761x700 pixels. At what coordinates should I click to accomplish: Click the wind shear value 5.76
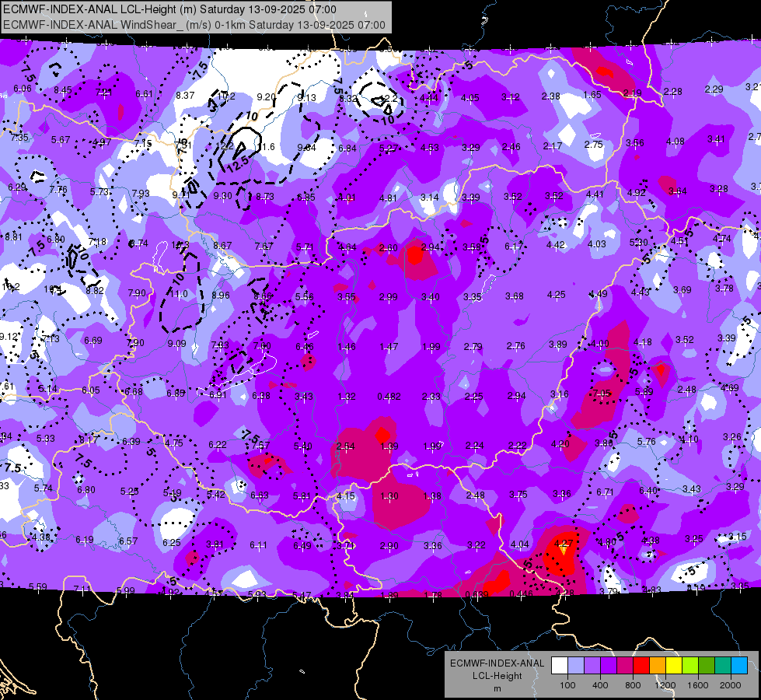tap(647, 442)
